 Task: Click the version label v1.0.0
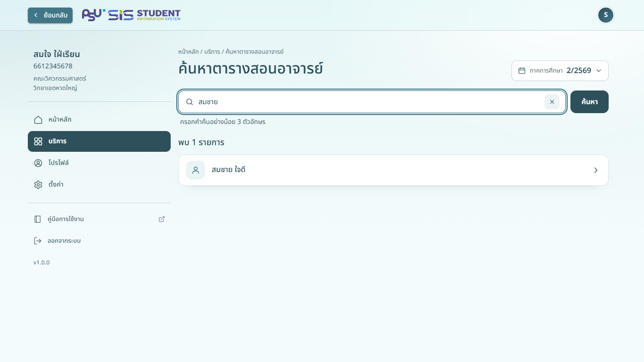41,263
